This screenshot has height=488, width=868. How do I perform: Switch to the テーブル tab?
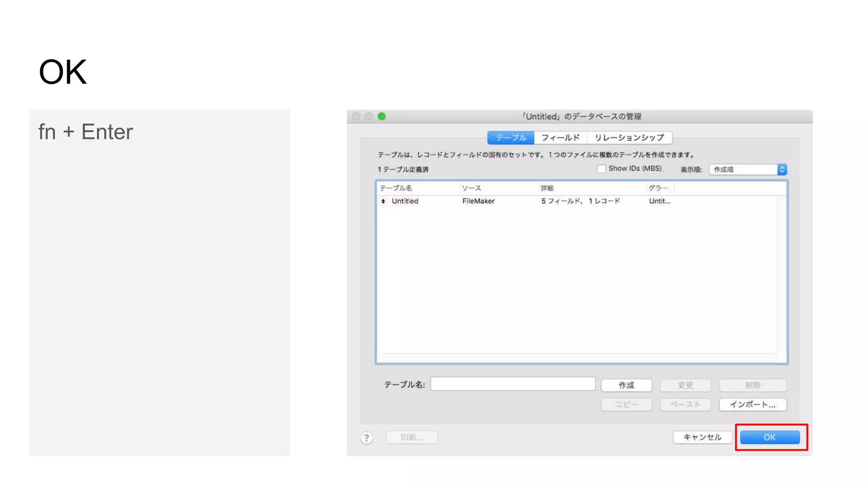pyautogui.click(x=511, y=138)
